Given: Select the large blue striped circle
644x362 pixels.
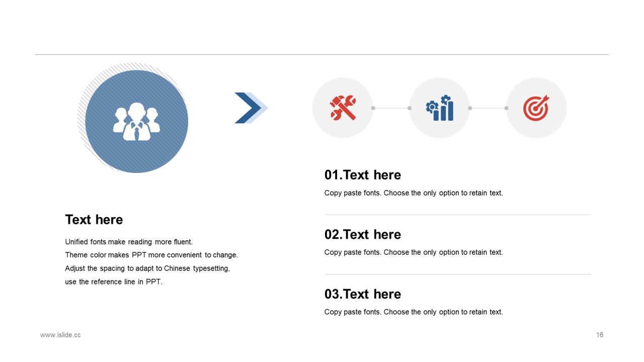Looking at the screenshot, I should [136, 122].
